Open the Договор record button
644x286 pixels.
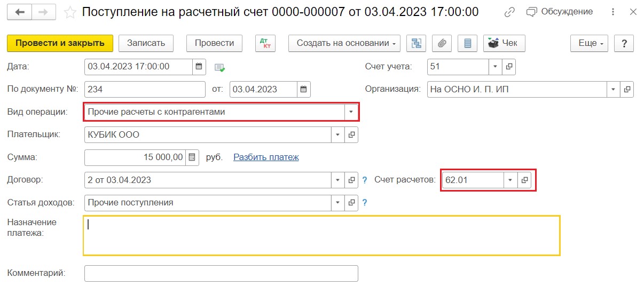(351, 180)
